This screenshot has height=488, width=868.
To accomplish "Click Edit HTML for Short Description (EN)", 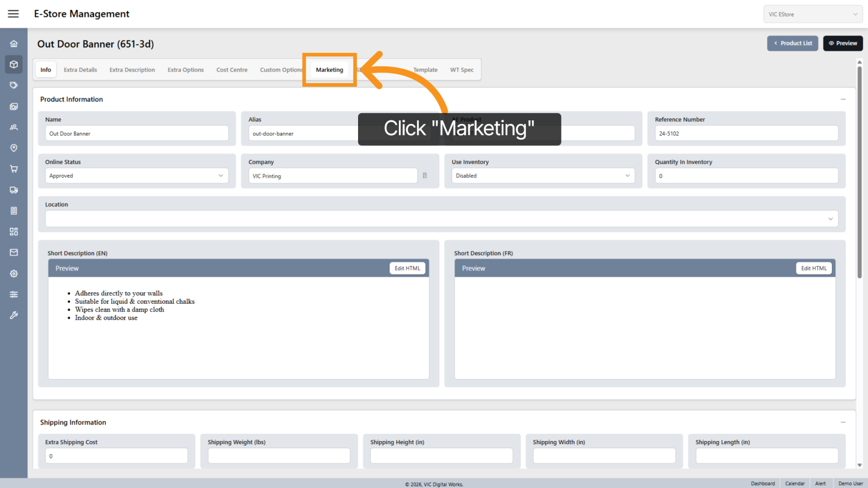I will click(407, 269).
